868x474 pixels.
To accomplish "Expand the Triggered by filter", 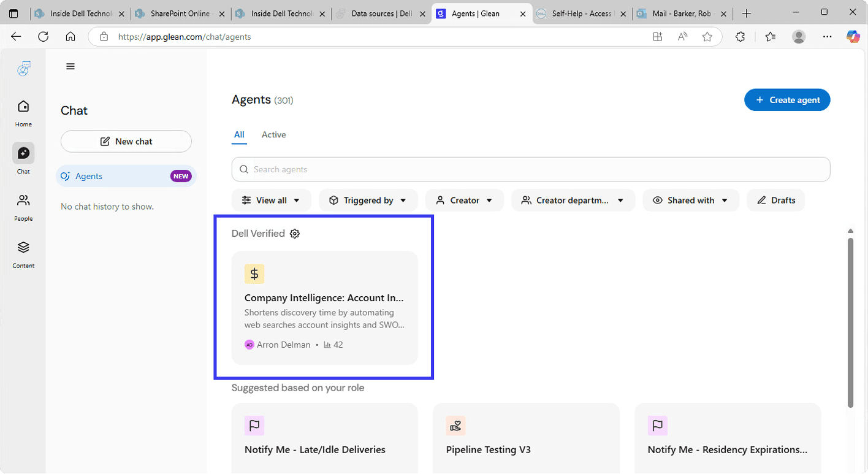I will 368,201.
